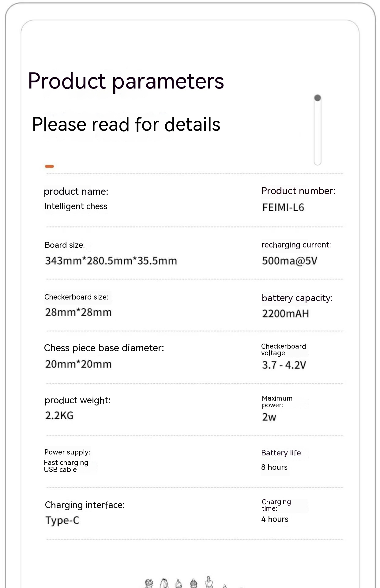This screenshot has height=588, width=380.
Task: Select the fourth chess piece sketch from left
Action: pos(193,583)
